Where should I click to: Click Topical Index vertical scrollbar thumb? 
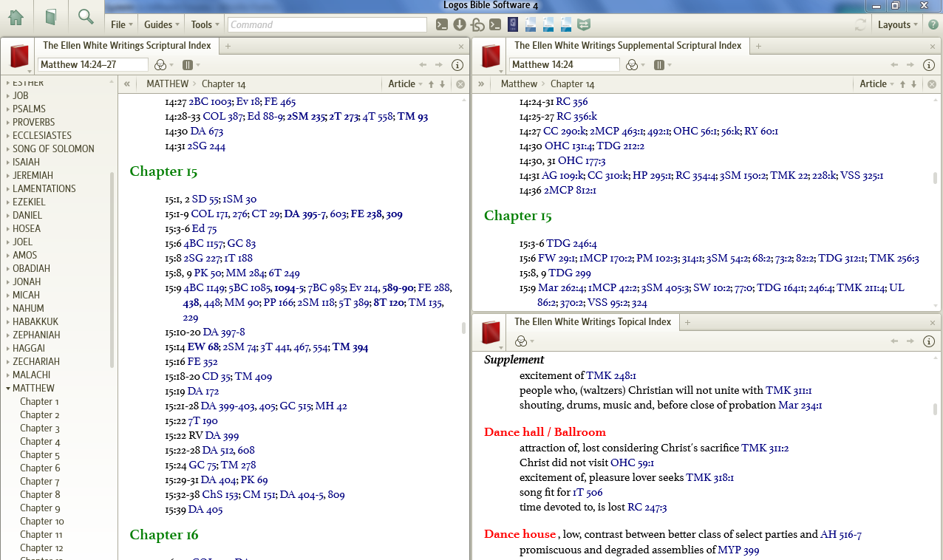point(936,409)
